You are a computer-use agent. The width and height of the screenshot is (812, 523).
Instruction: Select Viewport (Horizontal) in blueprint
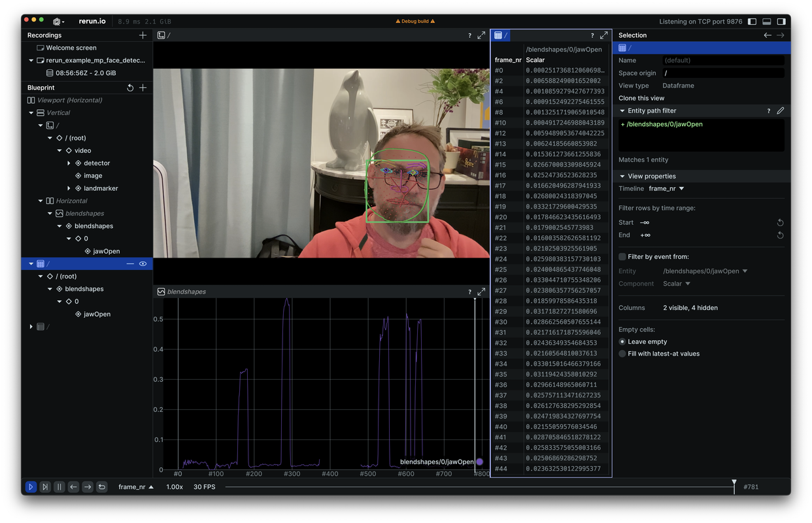pyautogui.click(x=70, y=100)
